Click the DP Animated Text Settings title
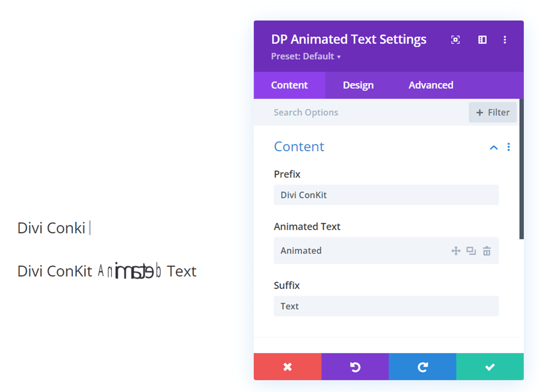Image resolution: width=540 pixels, height=392 pixels. tap(349, 40)
